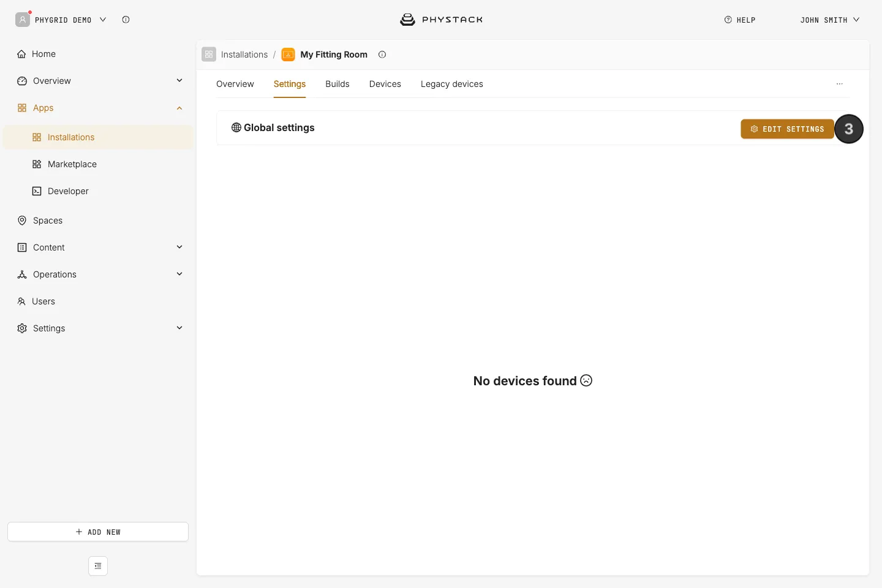
Task: Click the Content icon in sidebar
Action: 22,247
